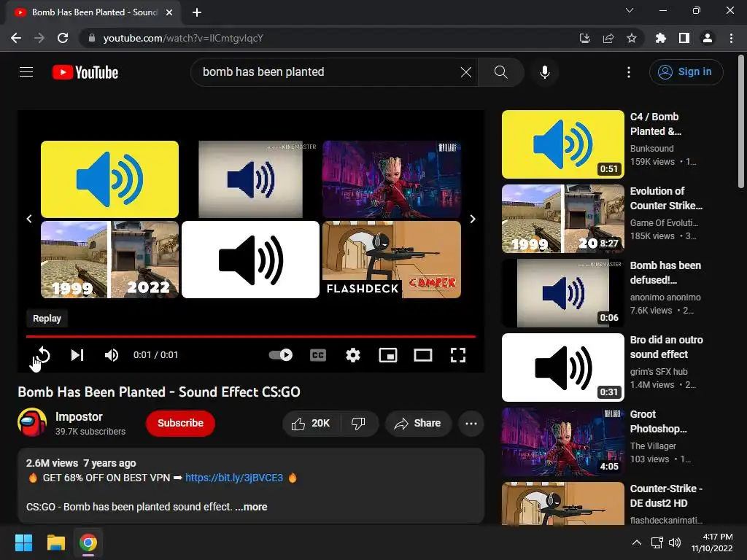Image resolution: width=747 pixels, height=560 pixels.
Task: Open File Explorer from taskbar
Action: 55,542
